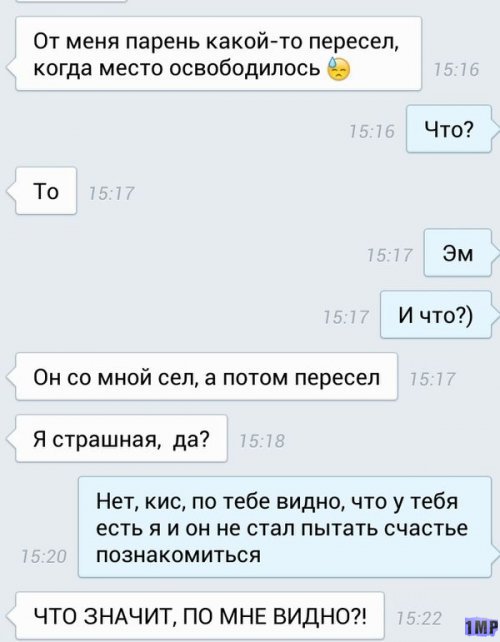Select the 'Нет, кис, по тебе видно' reply
The width and height of the screenshot is (500, 642).
pyautogui.click(x=285, y=527)
